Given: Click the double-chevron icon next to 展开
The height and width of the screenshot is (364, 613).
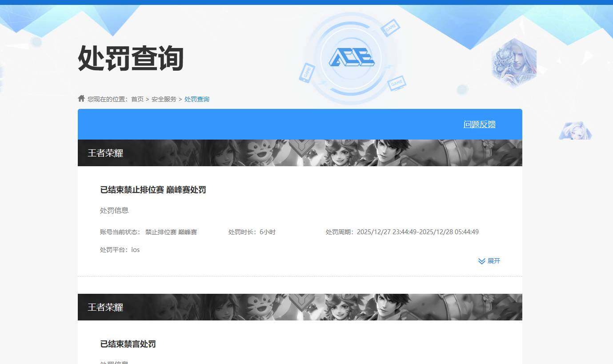Looking at the screenshot, I should [x=481, y=261].
